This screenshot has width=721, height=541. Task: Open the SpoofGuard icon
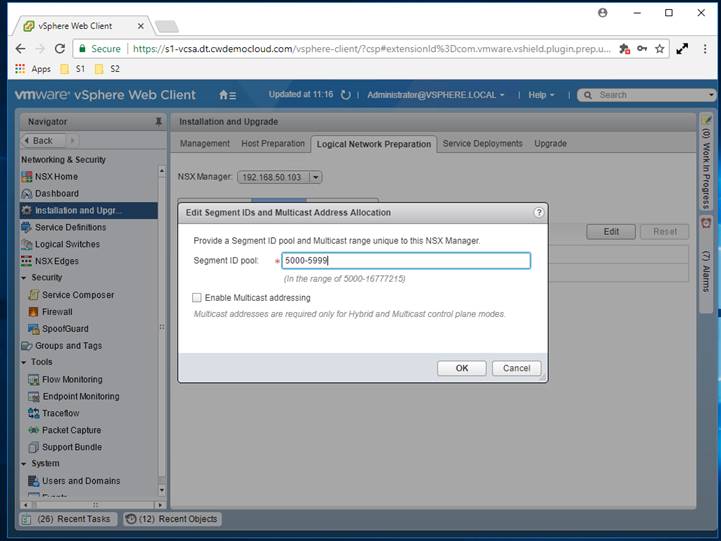tap(34, 329)
